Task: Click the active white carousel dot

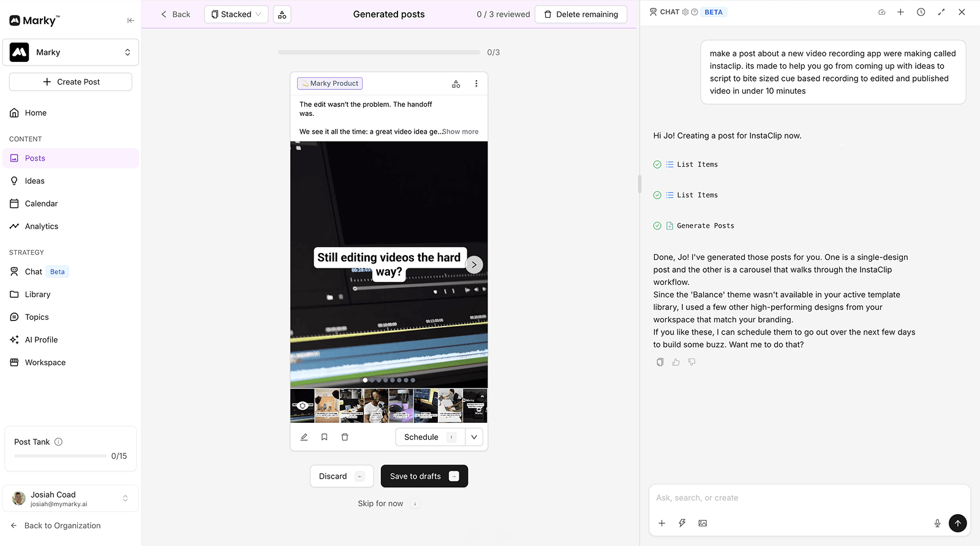Action: pyautogui.click(x=365, y=380)
